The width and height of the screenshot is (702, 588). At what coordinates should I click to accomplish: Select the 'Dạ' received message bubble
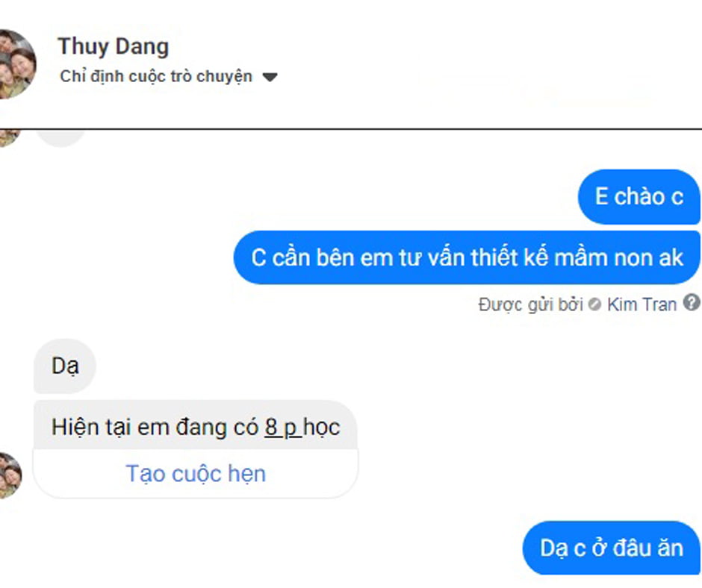tap(65, 366)
